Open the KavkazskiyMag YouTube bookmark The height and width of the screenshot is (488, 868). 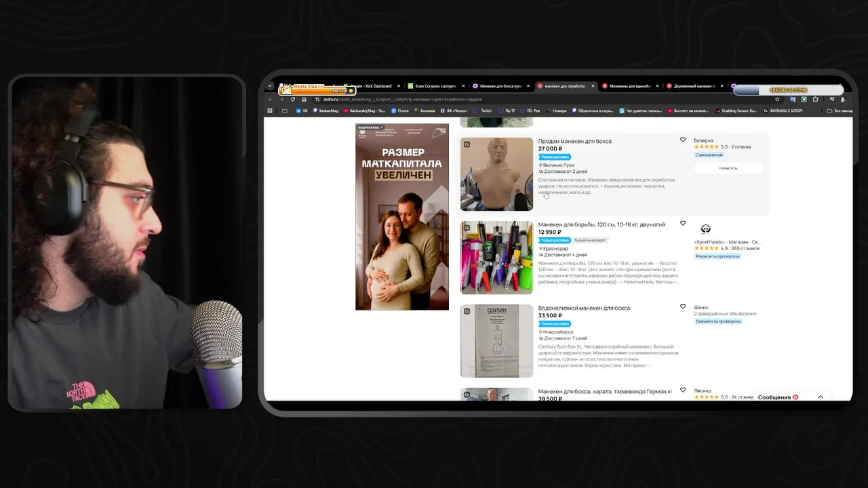pyautogui.click(x=363, y=110)
